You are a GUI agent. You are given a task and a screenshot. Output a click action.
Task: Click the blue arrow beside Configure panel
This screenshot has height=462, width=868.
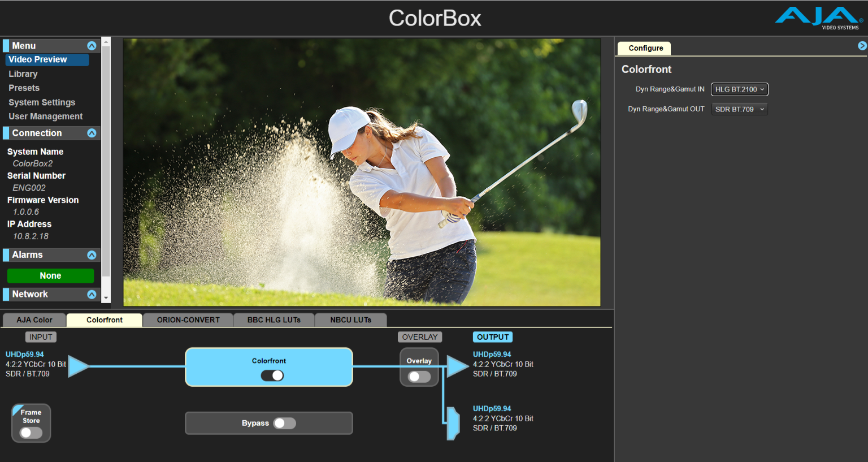click(x=862, y=46)
